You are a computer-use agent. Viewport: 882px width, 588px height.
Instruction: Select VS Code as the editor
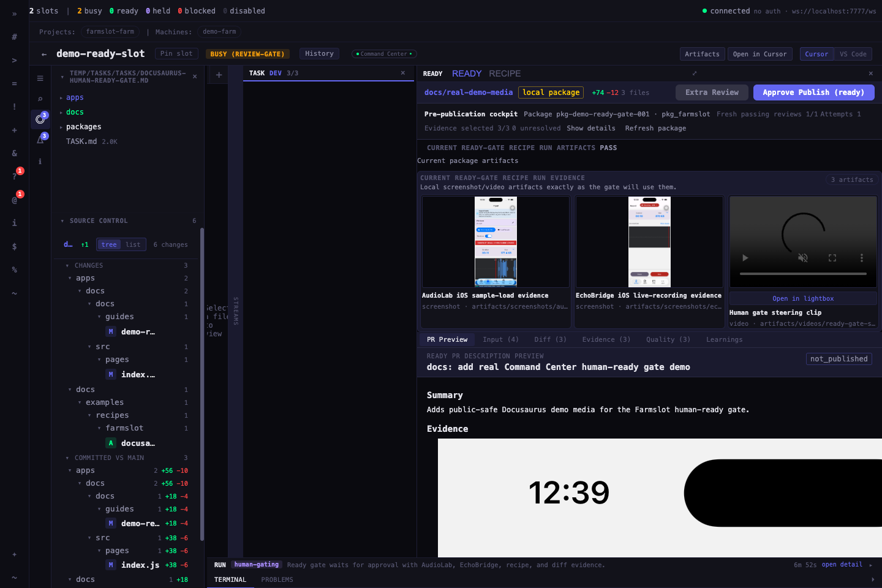853,54
